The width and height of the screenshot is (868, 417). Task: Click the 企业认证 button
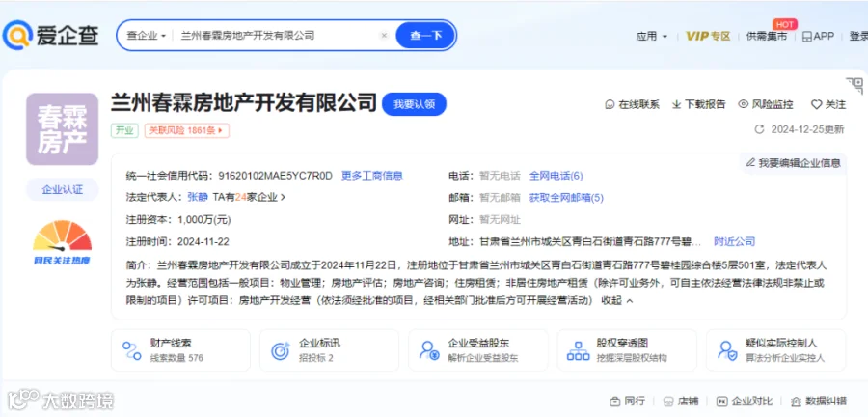[x=62, y=189]
